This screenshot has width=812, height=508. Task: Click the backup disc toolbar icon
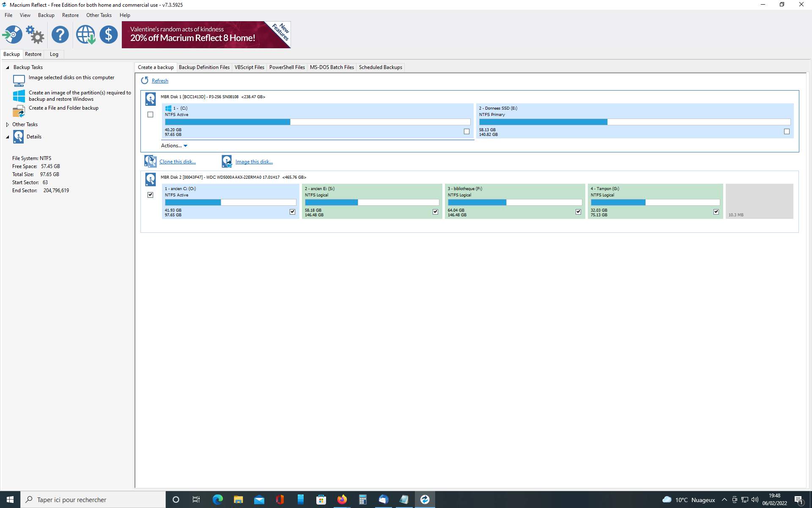[x=12, y=35]
